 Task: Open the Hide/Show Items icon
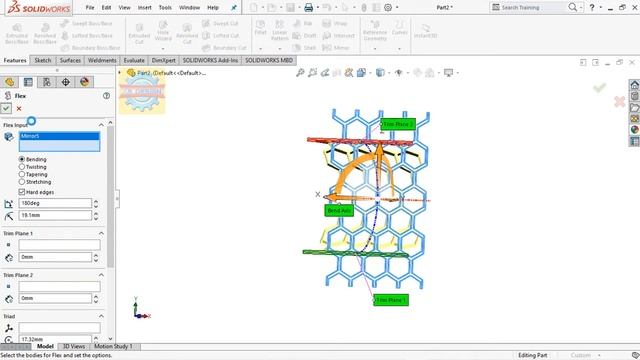click(399, 73)
